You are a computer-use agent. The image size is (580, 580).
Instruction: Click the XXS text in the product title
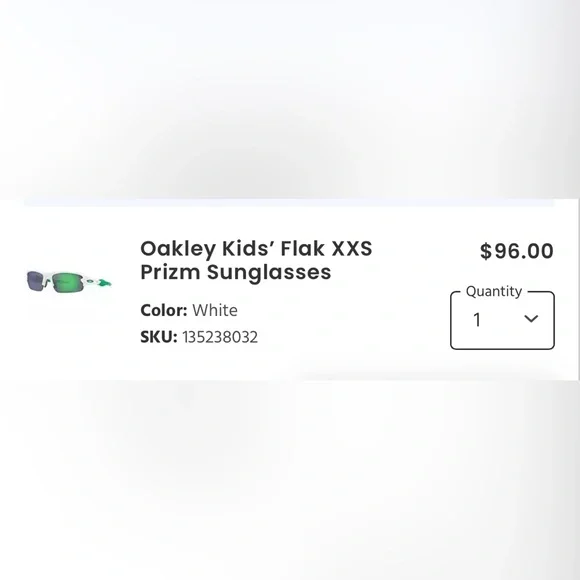coord(352,248)
